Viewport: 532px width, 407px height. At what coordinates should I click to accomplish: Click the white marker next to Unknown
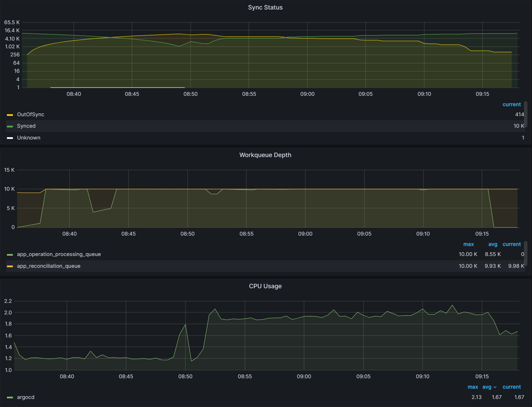tap(9, 137)
